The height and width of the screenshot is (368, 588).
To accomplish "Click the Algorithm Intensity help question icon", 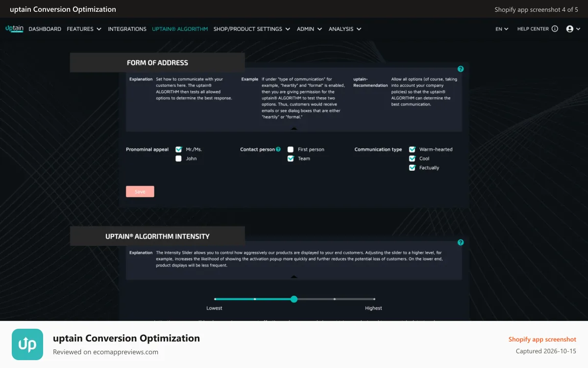I will coord(461,242).
